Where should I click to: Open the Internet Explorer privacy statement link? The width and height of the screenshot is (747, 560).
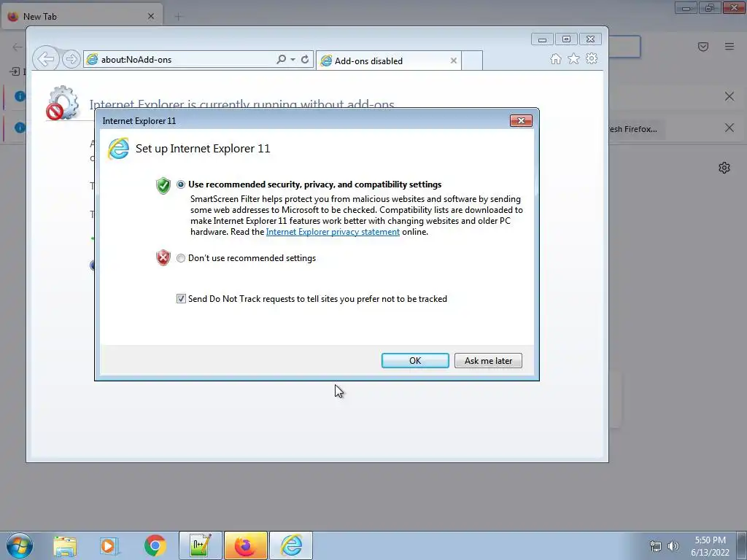click(x=333, y=232)
